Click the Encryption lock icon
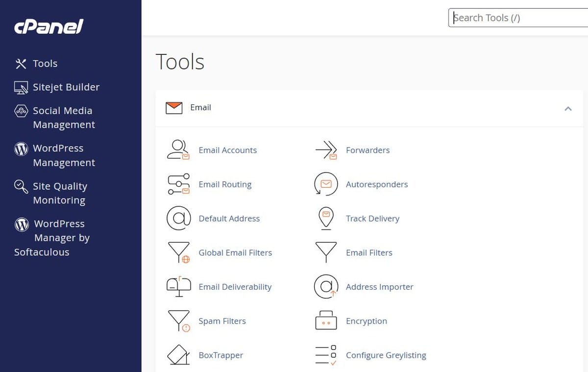The image size is (588, 372). click(326, 321)
